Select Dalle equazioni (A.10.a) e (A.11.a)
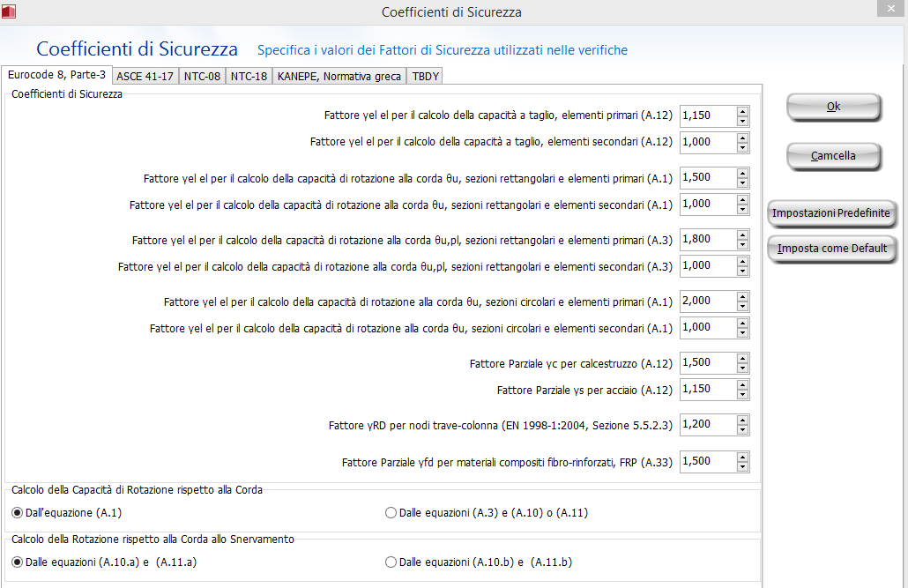Image resolution: width=908 pixels, height=588 pixels. click(x=18, y=562)
